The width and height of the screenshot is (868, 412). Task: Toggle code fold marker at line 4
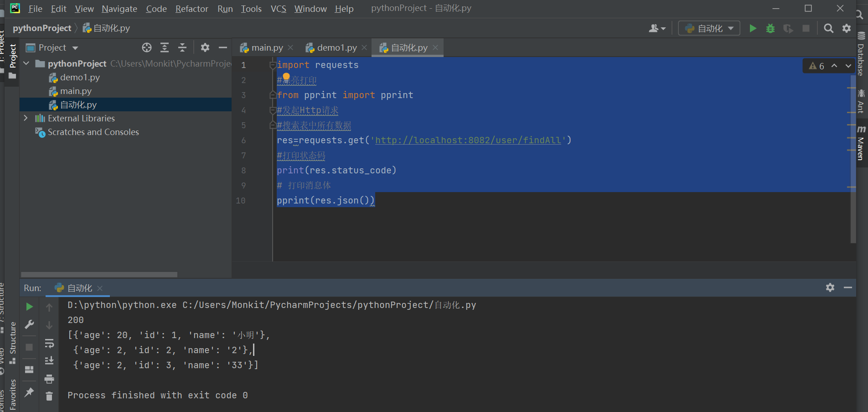pyautogui.click(x=273, y=110)
